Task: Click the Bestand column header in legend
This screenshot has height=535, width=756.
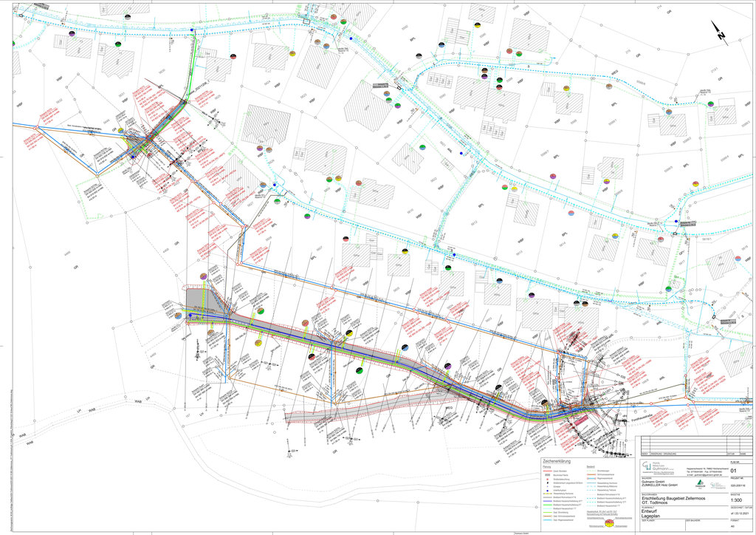Action: coord(591,467)
